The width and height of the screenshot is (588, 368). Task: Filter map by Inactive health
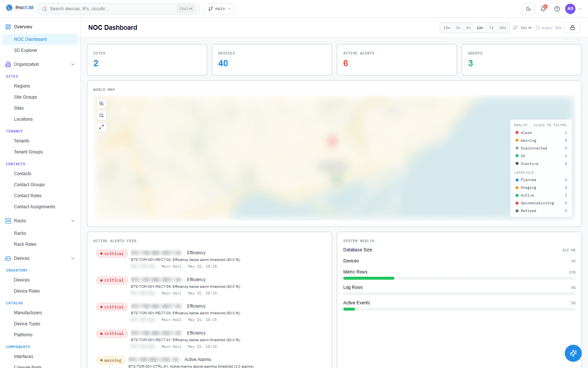pyautogui.click(x=541, y=164)
